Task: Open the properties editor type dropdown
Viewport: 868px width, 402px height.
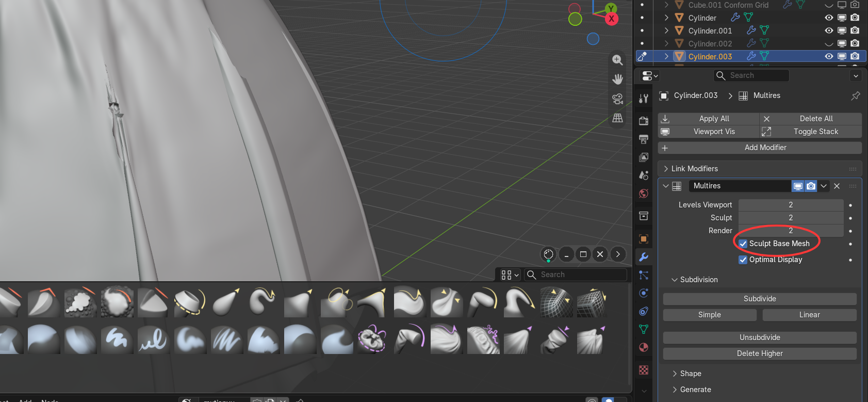Action: [x=650, y=76]
